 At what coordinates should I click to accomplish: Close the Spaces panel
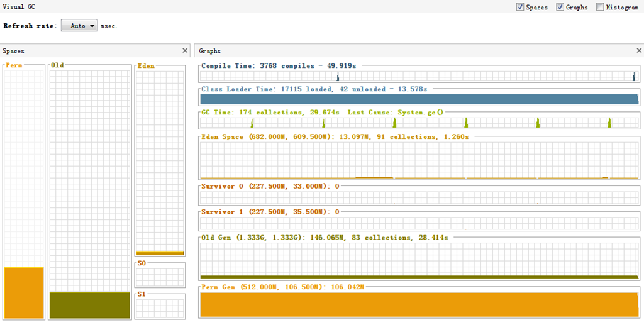click(185, 50)
